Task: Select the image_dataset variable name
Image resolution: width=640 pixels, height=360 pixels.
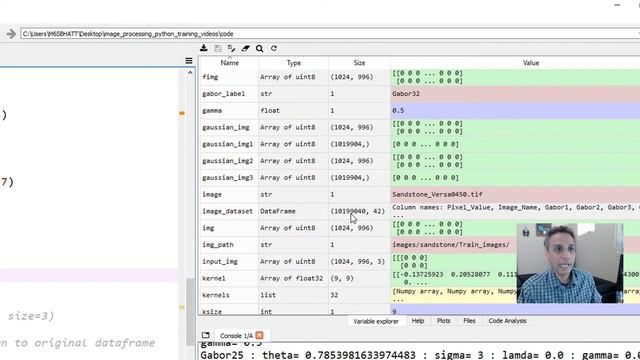Action: coord(228,211)
